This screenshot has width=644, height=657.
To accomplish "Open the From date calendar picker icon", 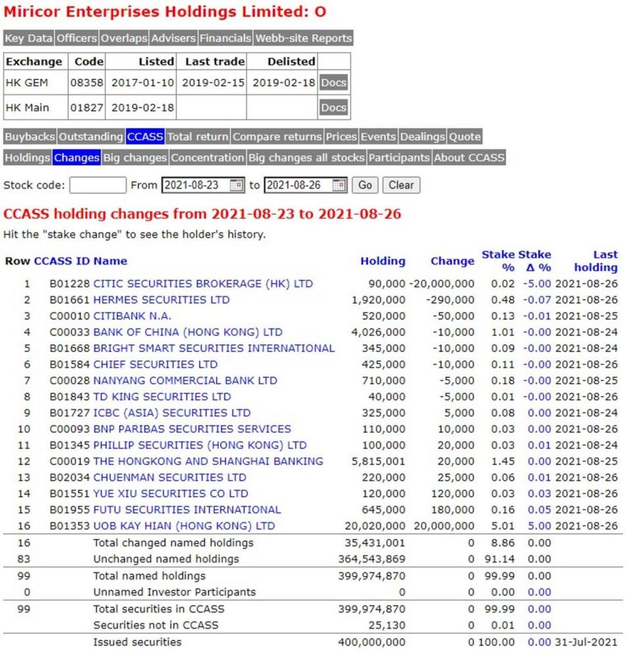I will (237, 185).
